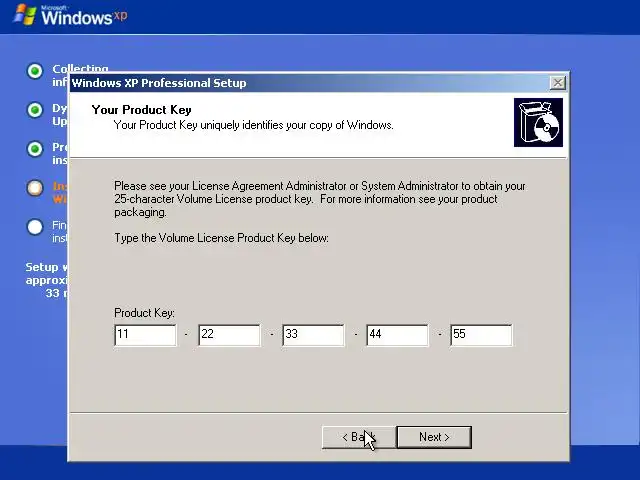Click the Next button
This screenshot has width=640, height=480.
(x=434, y=437)
